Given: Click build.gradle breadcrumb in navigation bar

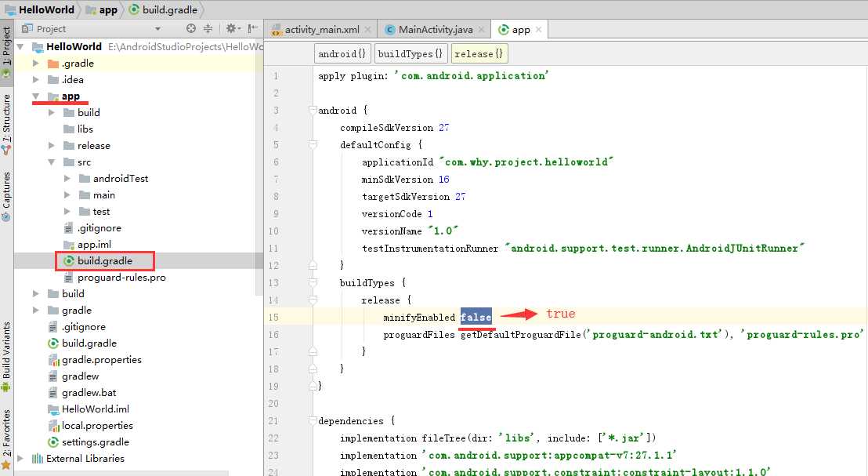Looking at the screenshot, I should (x=163, y=9).
